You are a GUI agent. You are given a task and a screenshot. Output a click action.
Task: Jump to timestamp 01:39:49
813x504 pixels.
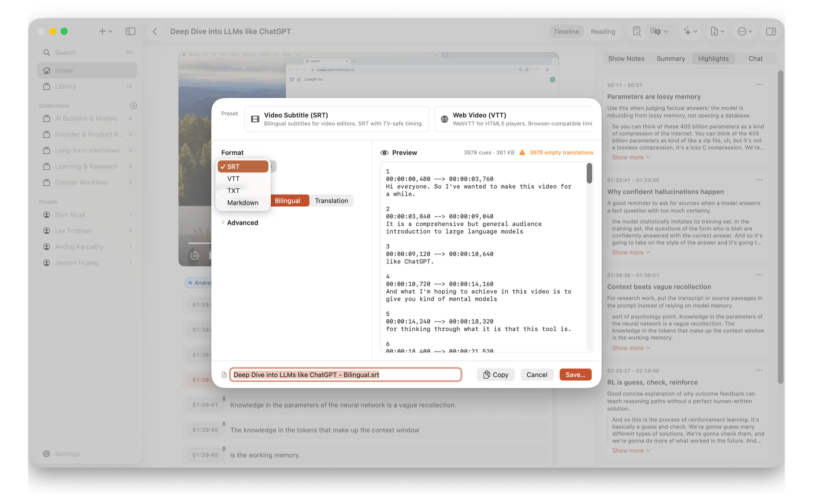[205, 455]
